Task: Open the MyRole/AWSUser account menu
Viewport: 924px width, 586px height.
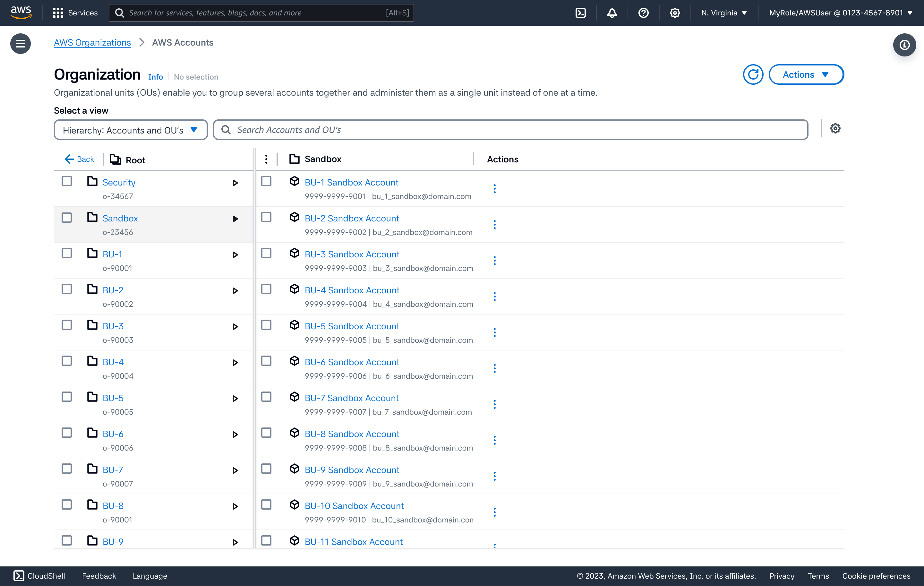Action: coord(840,13)
